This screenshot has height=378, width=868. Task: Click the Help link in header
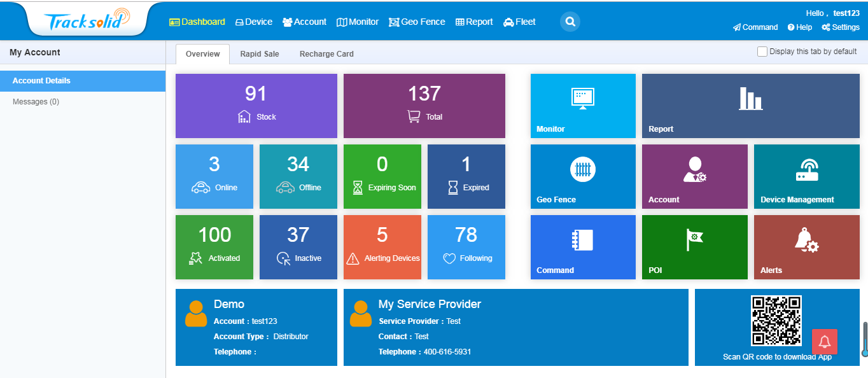coord(800,27)
